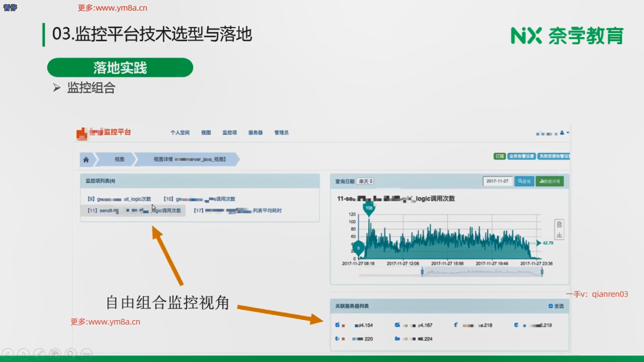Click the chart data view document icon
Image resolution: width=644 pixels, height=362 pixels.
pyautogui.click(x=559, y=225)
